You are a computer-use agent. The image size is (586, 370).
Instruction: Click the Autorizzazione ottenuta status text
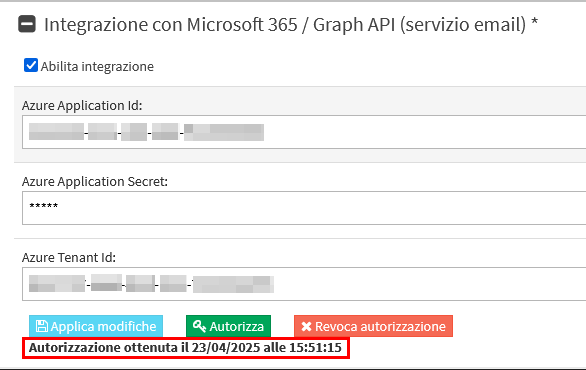(x=185, y=348)
